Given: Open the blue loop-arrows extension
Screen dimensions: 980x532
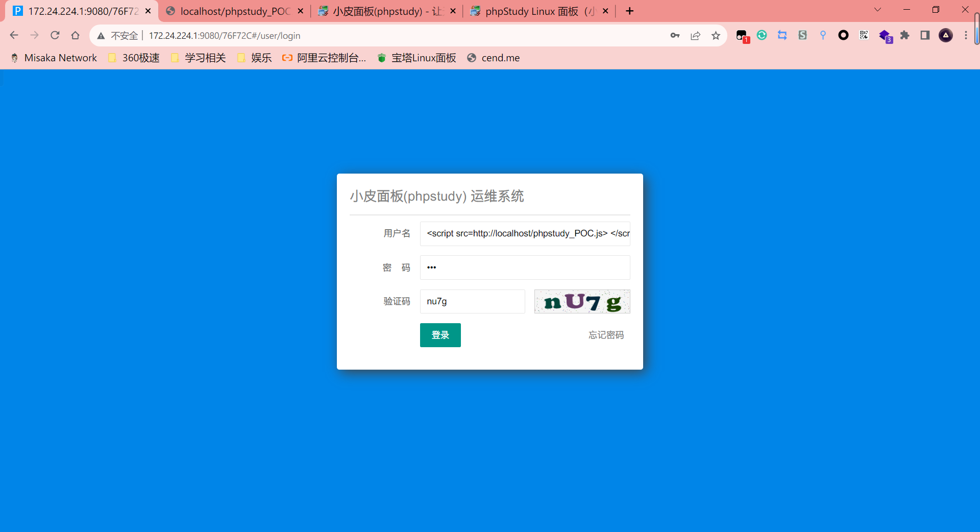Looking at the screenshot, I should [x=782, y=35].
